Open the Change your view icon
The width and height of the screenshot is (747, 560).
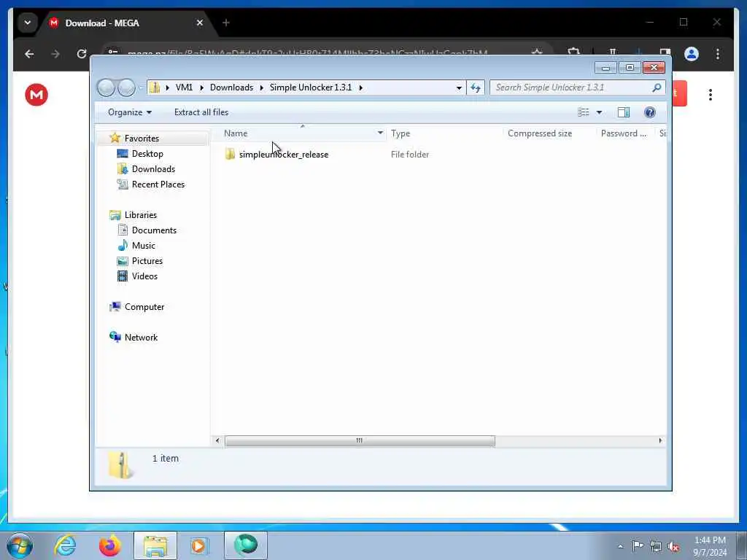584,112
